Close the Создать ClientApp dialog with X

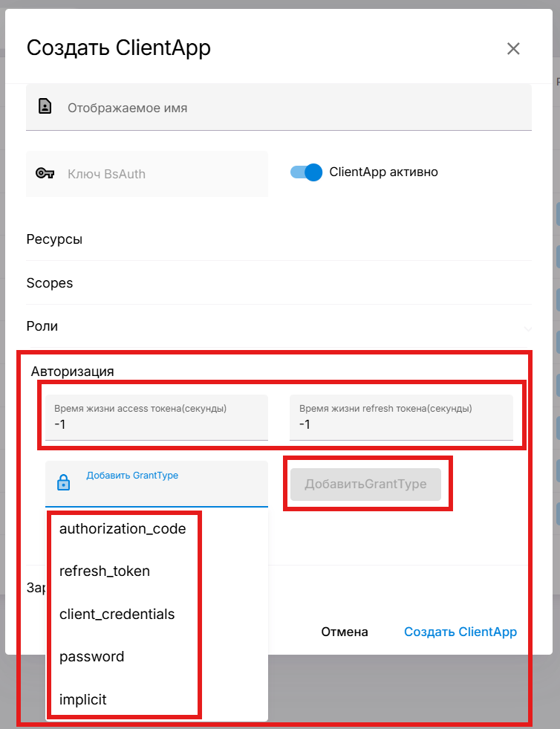(x=513, y=49)
